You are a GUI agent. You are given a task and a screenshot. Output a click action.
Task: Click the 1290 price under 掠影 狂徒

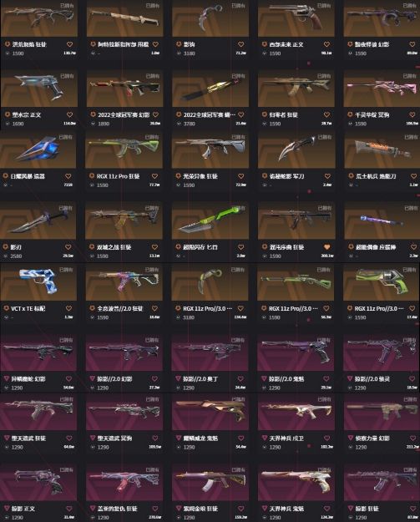[x=361, y=518]
